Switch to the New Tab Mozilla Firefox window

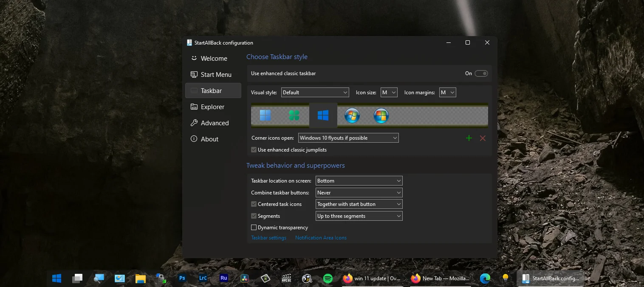441,279
